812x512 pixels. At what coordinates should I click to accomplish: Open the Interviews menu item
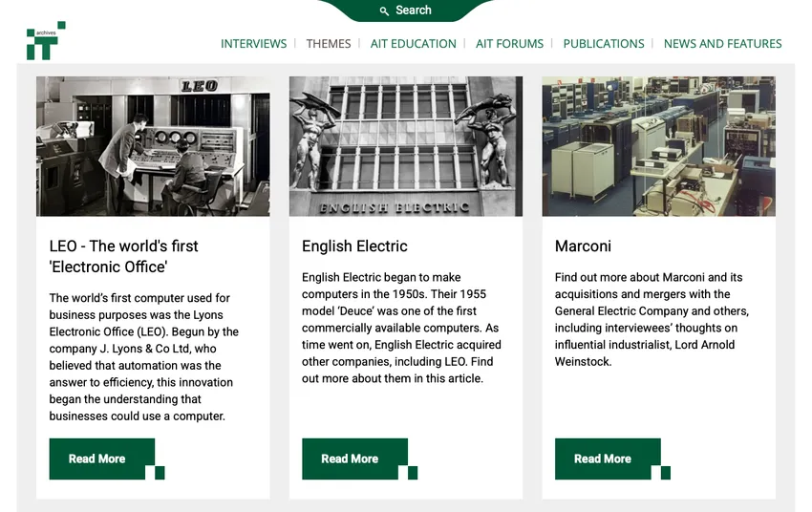tap(253, 44)
